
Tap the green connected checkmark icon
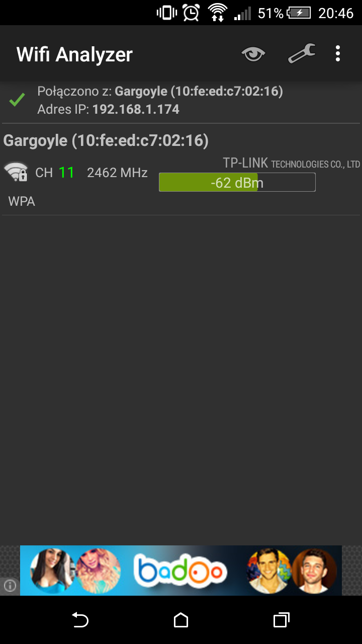[17, 100]
